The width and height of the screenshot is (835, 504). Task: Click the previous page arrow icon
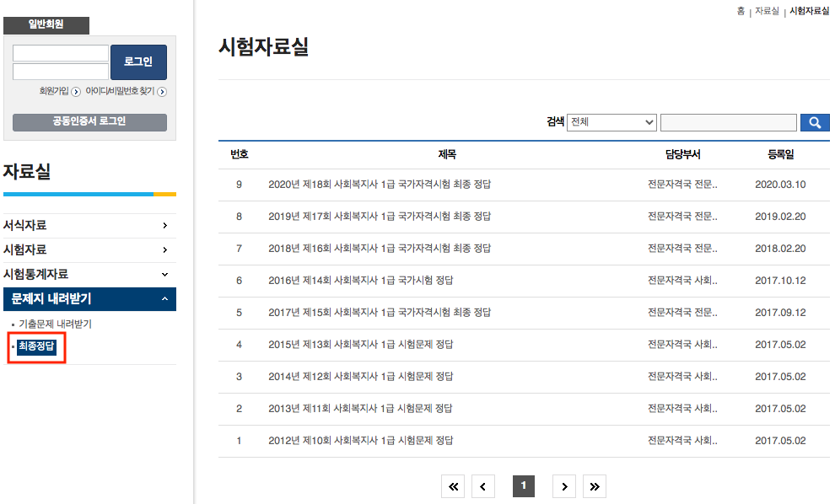(483, 486)
